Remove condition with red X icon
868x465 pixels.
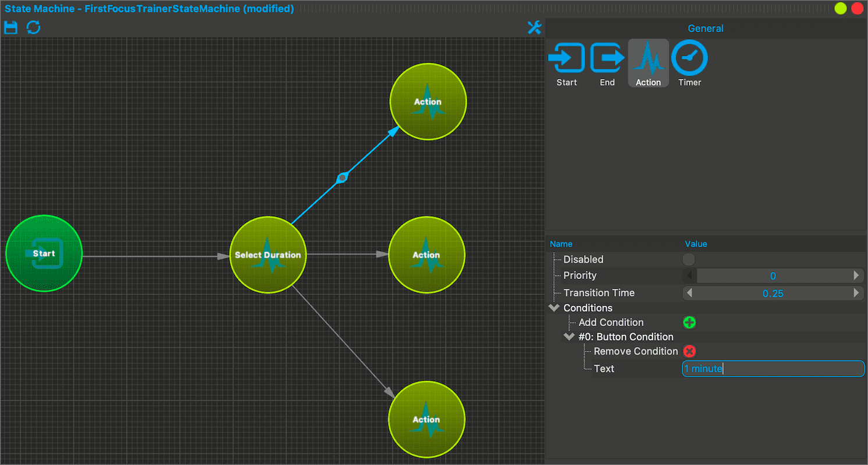(689, 351)
